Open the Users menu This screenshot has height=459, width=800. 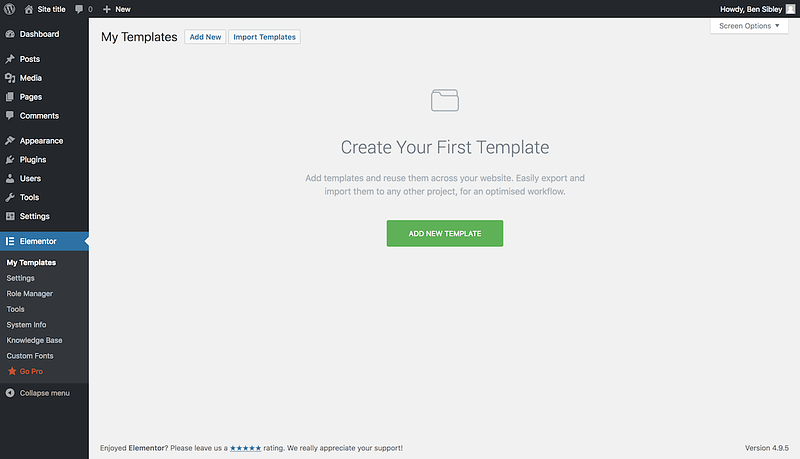pyautogui.click(x=44, y=178)
